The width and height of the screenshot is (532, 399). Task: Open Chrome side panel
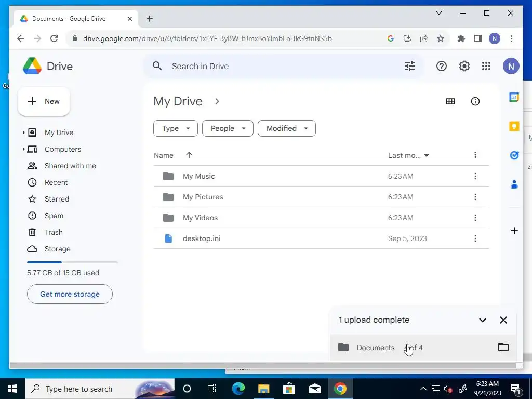pos(478,38)
